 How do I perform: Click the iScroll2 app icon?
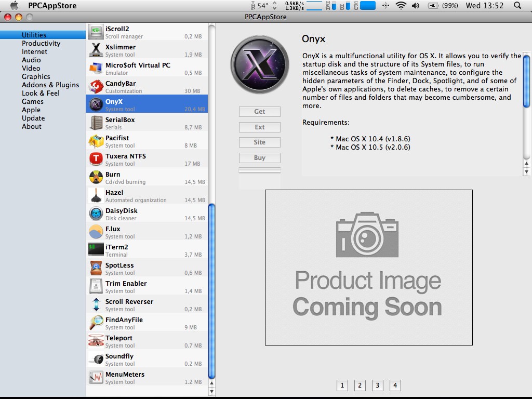[x=96, y=32]
